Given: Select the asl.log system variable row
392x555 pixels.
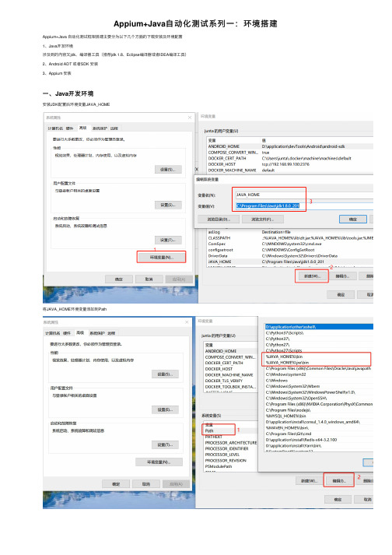Looking at the screenshot, I should pos(290,232).
